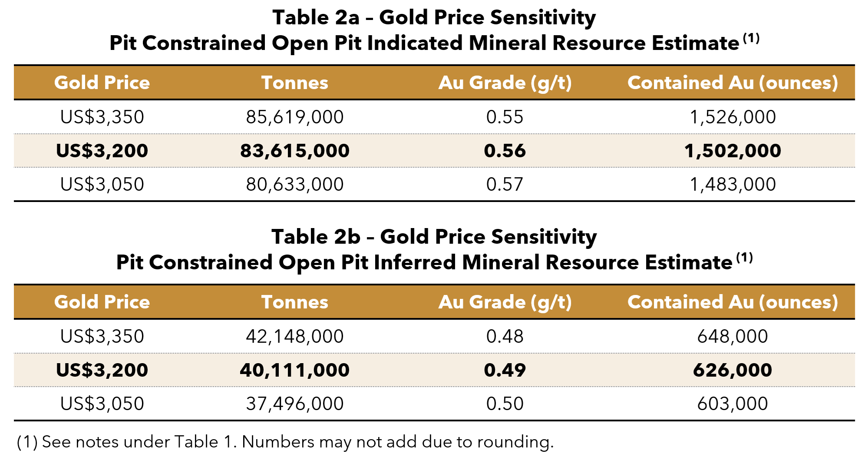868x457 pixels.
Task: Click the Table 2a Gold Price Sensitivity title
Action: point(434,18)
